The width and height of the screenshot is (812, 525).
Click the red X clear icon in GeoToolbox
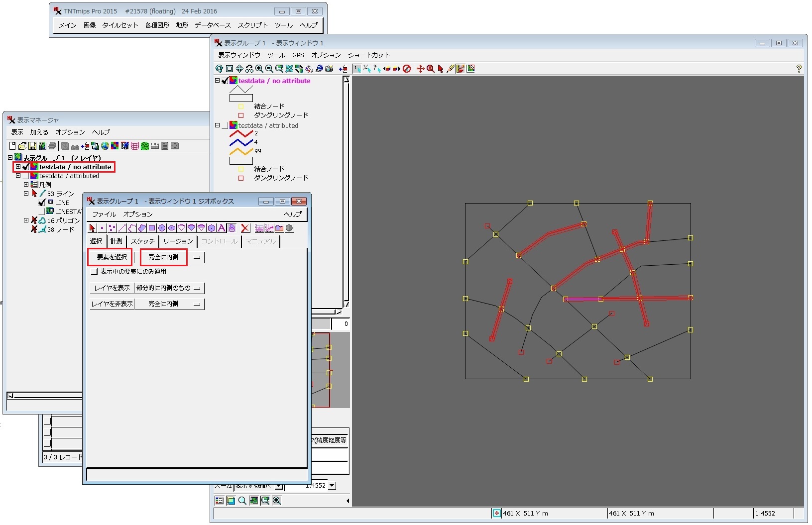245,228
